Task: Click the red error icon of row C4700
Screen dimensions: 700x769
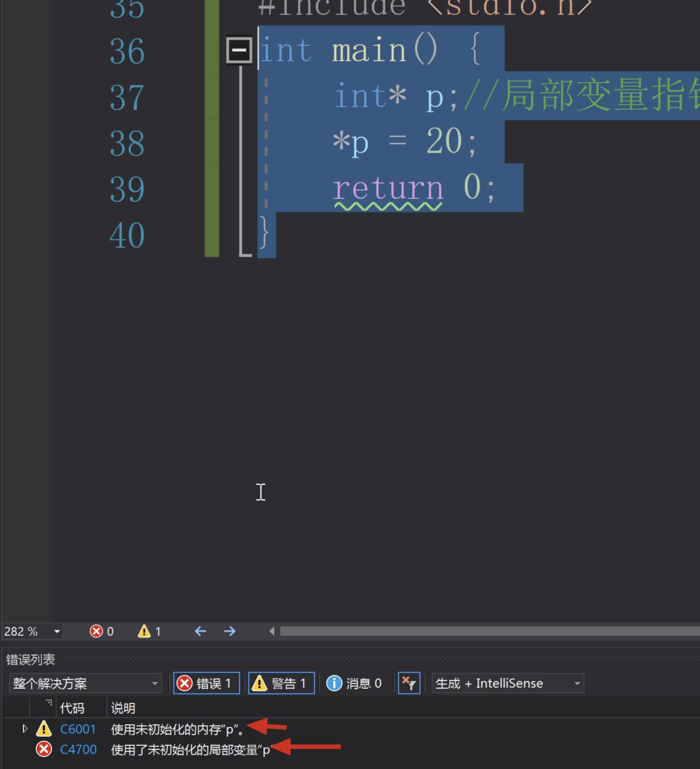Action: coord(44,749)
